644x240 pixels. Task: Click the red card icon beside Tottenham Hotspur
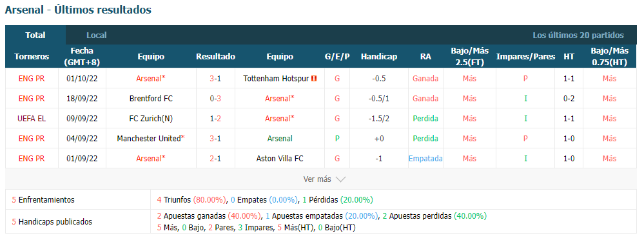pyautogui.click(x=314, y=79)
